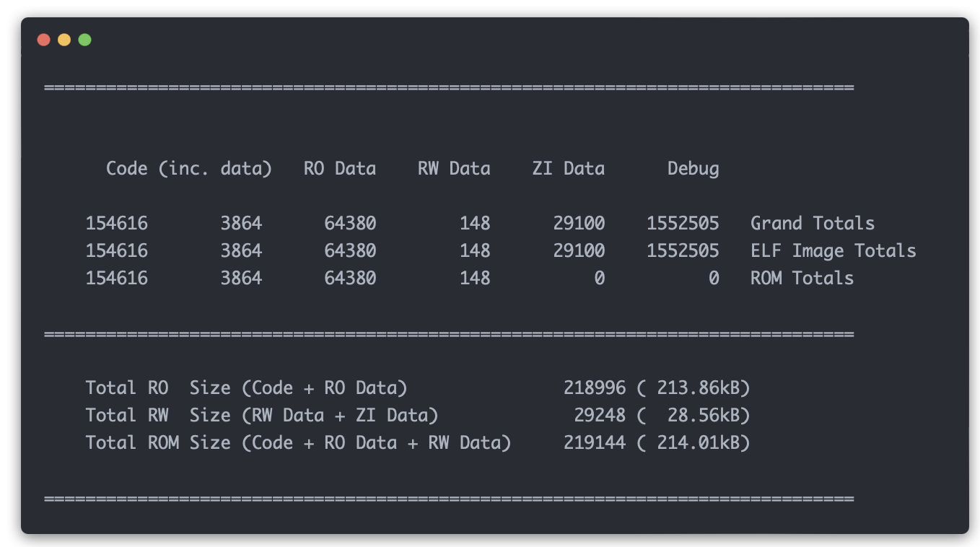Screen dimensions: 980x547
Task: Select 154616 in the ROM Totals row
Action: [117, 279]
